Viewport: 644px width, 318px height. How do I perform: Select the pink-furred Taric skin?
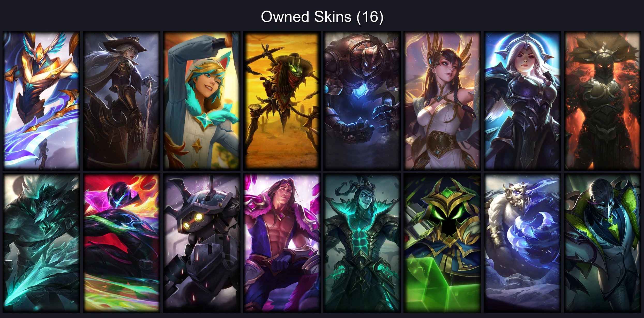[x=282, y=243]
